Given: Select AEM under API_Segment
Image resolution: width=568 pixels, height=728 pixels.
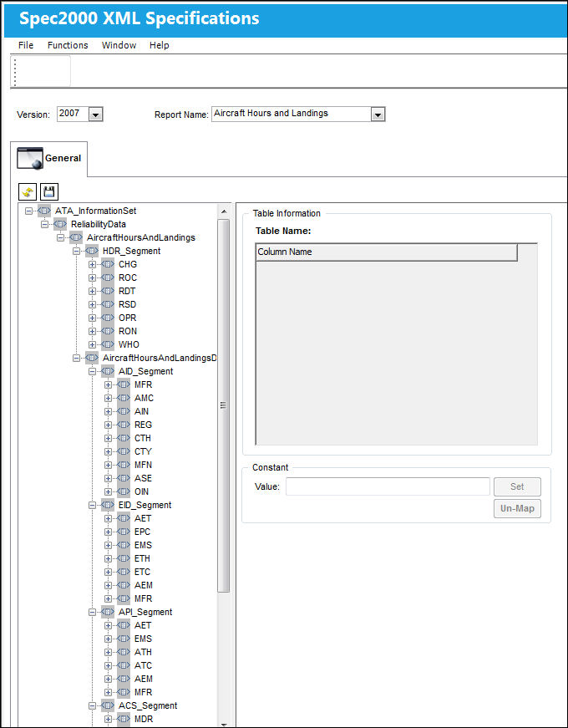Looking at the screenshot, I should 144,679.
